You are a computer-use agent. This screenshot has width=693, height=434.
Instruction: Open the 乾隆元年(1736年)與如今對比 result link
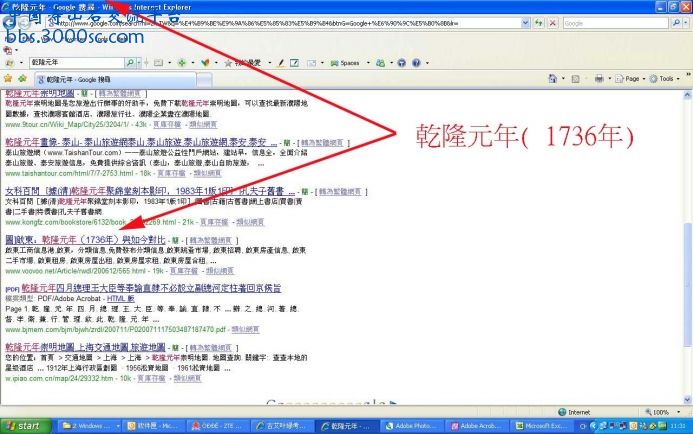coord(85,240)
